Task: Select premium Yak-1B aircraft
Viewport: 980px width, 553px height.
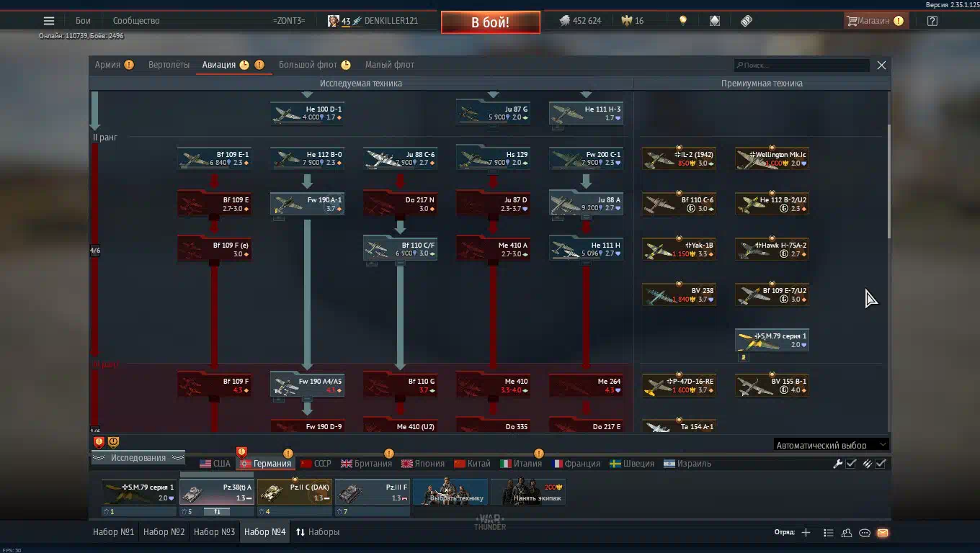Action: [679, 249]
